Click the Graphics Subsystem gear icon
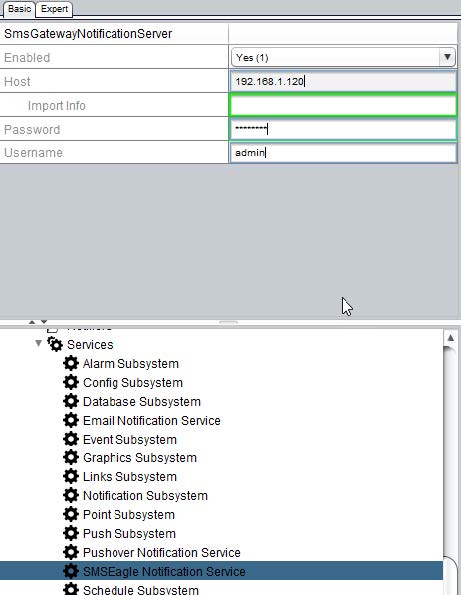 point(71,457)
